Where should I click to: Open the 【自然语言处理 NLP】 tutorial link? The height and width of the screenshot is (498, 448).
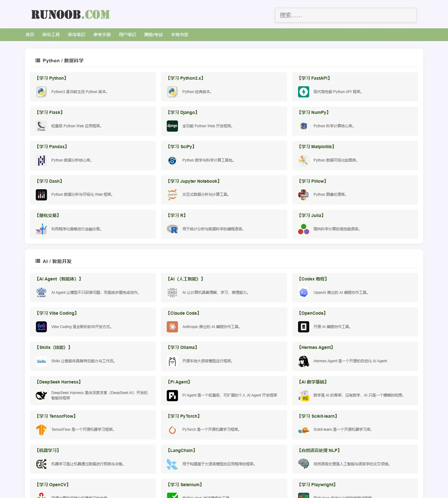(x=319, y=450)
